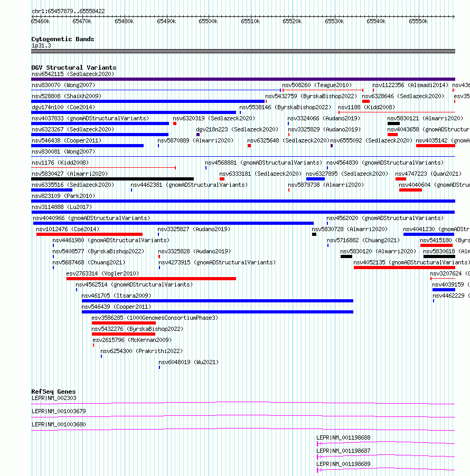Open the LEPR|NM_002303 gene label
This screenshot has width=470, height=476.
click(54, 398)
